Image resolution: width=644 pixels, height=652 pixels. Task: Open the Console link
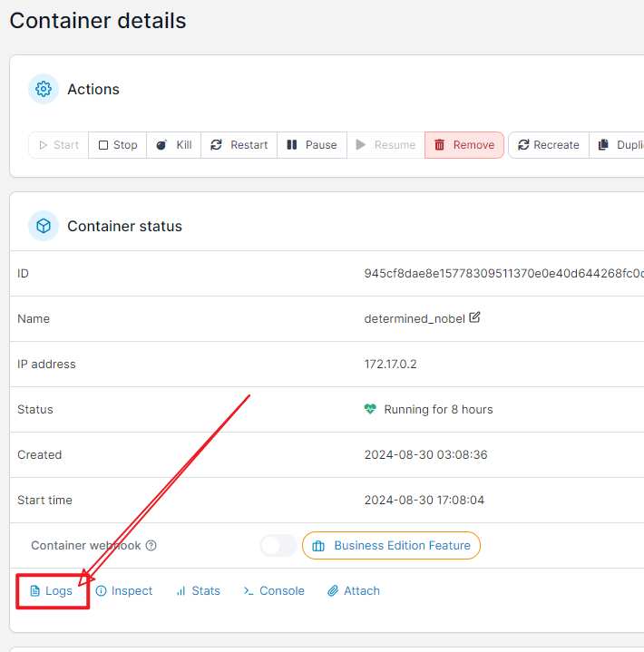point(274,591)
